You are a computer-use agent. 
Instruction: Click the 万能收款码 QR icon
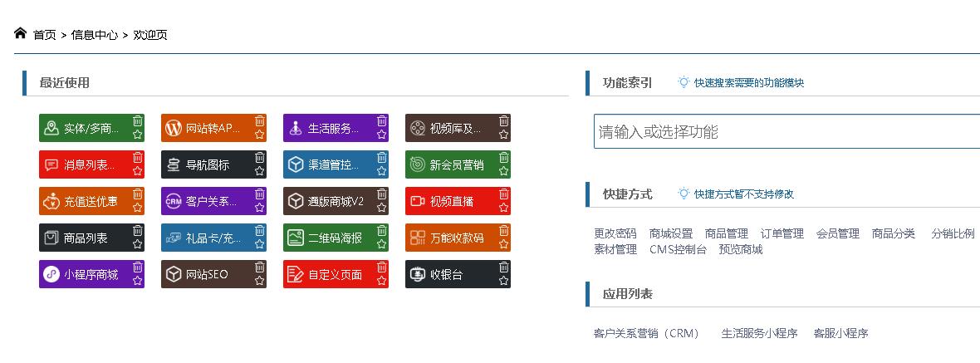click(x=418, y=238)
